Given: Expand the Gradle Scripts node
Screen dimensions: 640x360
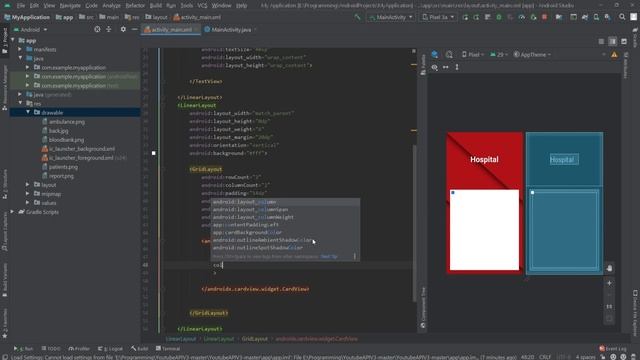Looking at the screenshot, I should click(12, 212).
